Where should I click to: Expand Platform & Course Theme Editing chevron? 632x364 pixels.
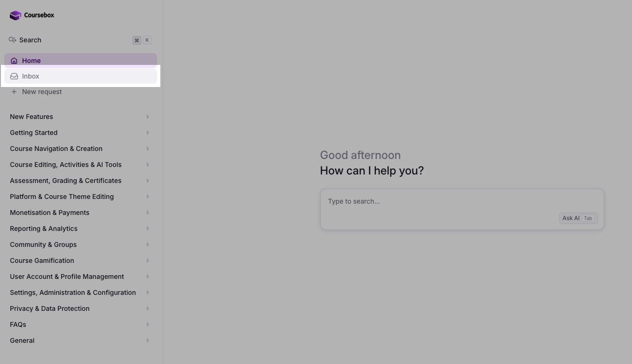click(x=148, y=197)
